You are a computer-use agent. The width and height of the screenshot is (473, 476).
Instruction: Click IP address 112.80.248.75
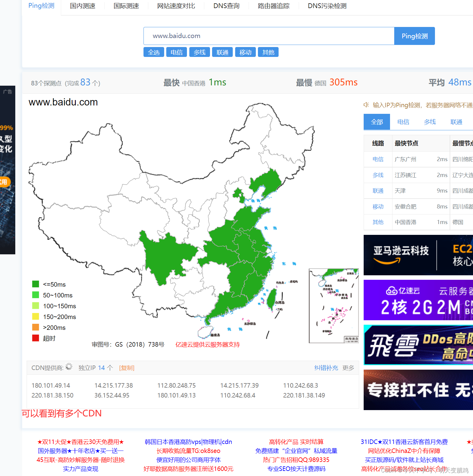point(176,386)
